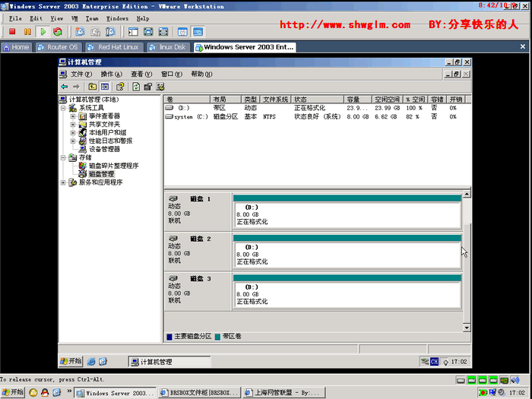Click the Refresh toolbar icon

(136, 87)
